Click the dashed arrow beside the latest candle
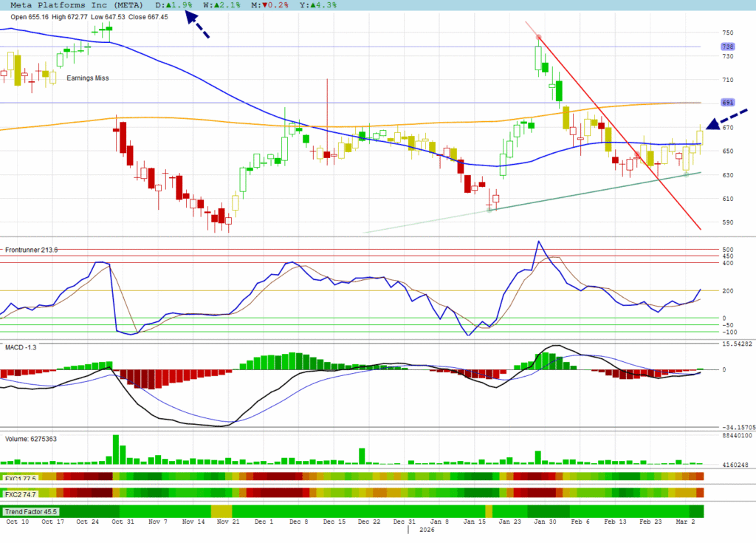 point(726,119)
